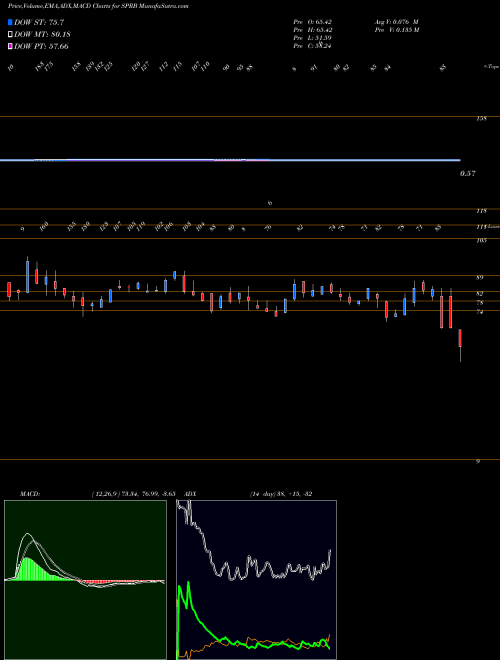The height and width of the screenshot is (660, 500).
Task: Click the 'Pre C' closing price value
Action: (x=313, y=46)
